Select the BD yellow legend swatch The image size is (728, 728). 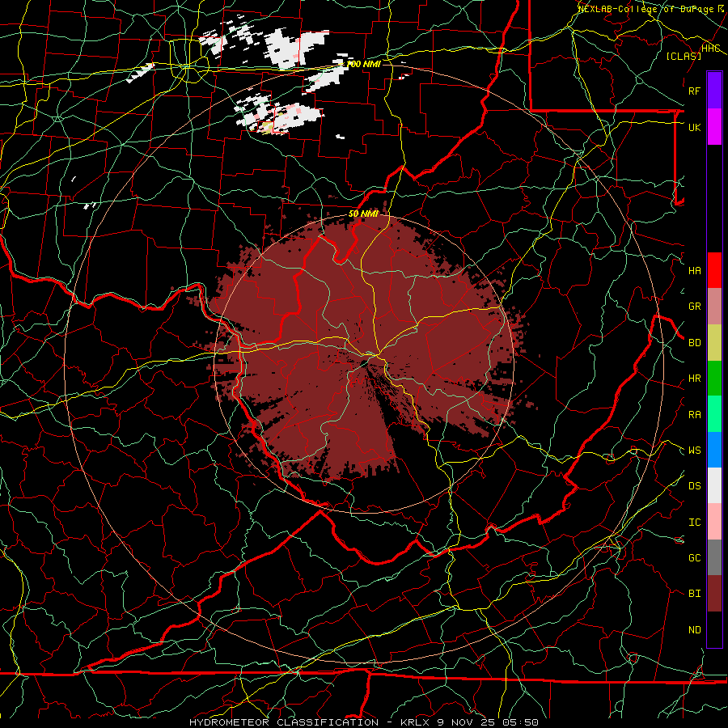point(714,343)
